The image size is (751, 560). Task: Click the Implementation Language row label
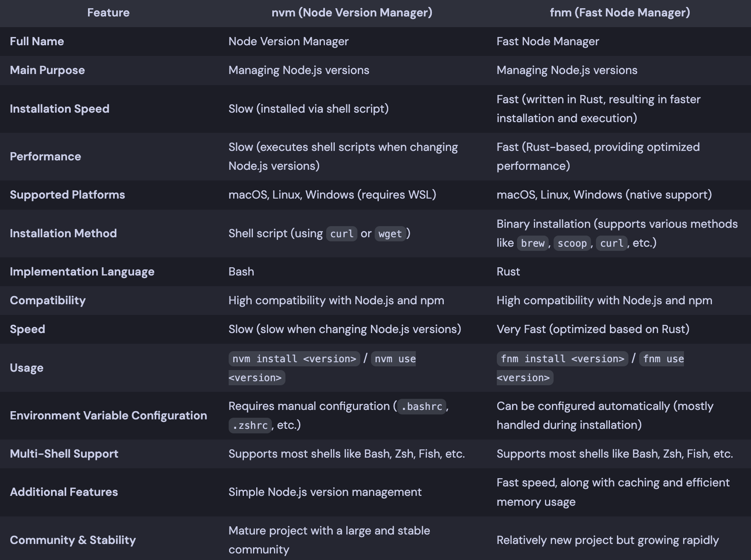pos(82,271)
